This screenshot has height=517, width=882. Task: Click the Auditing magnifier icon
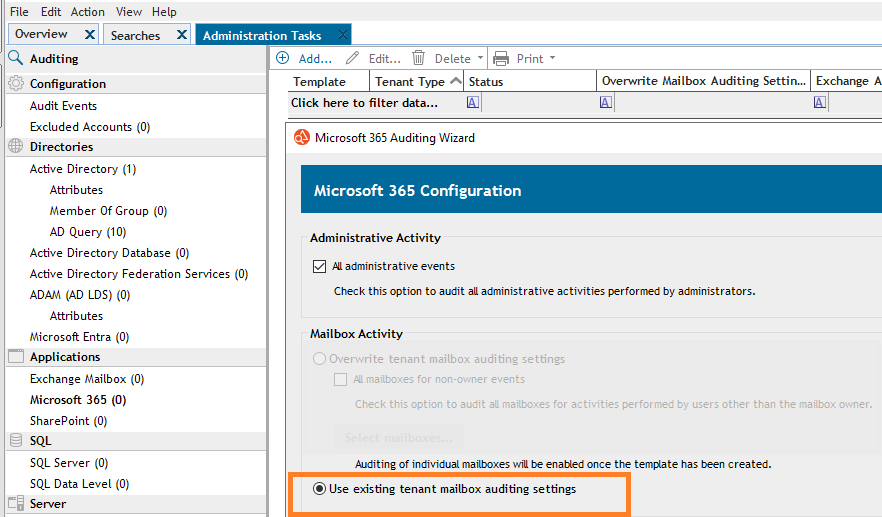(x=16, y=58)
